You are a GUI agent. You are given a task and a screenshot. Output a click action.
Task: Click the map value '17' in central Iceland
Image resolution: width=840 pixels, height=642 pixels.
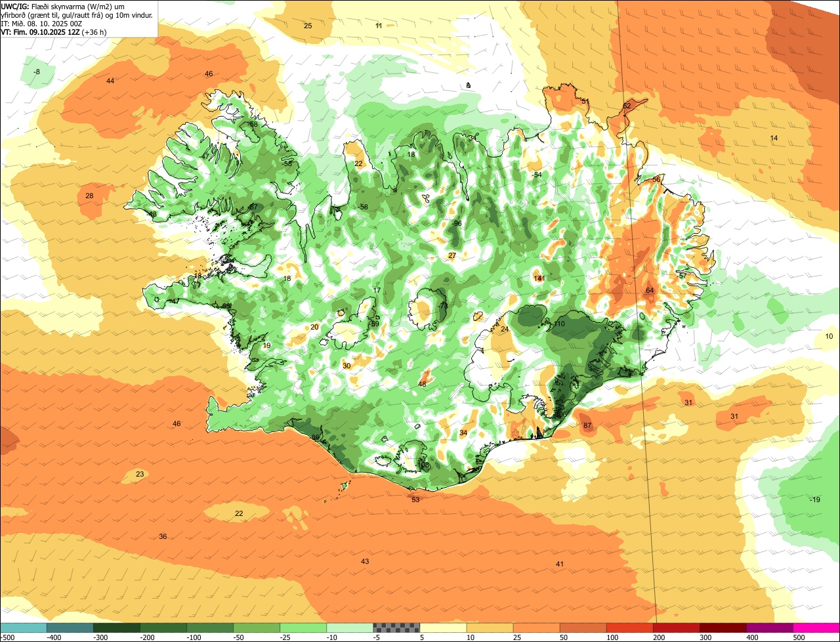pyautogui.click(x=377, y=290)
